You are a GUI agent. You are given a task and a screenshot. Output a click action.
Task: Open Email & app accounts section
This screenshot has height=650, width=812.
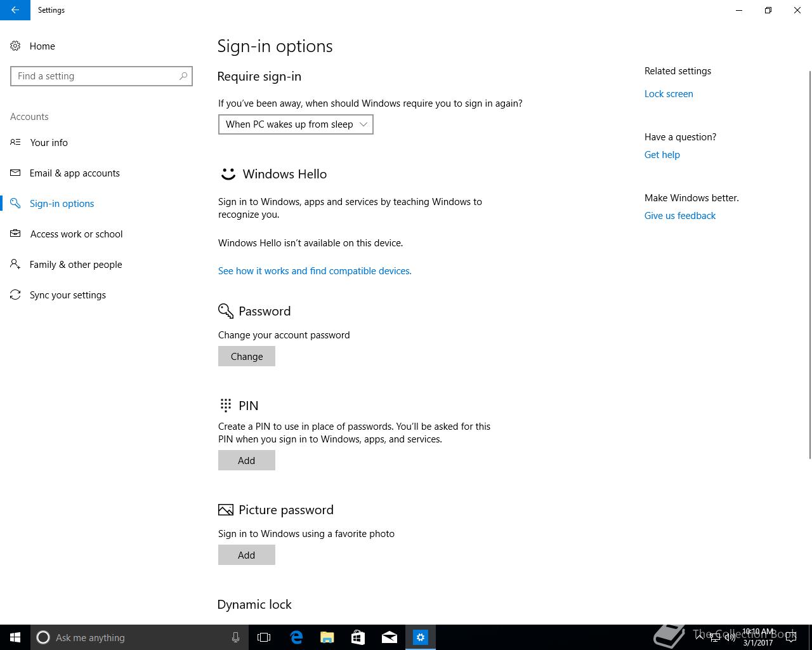75,173
